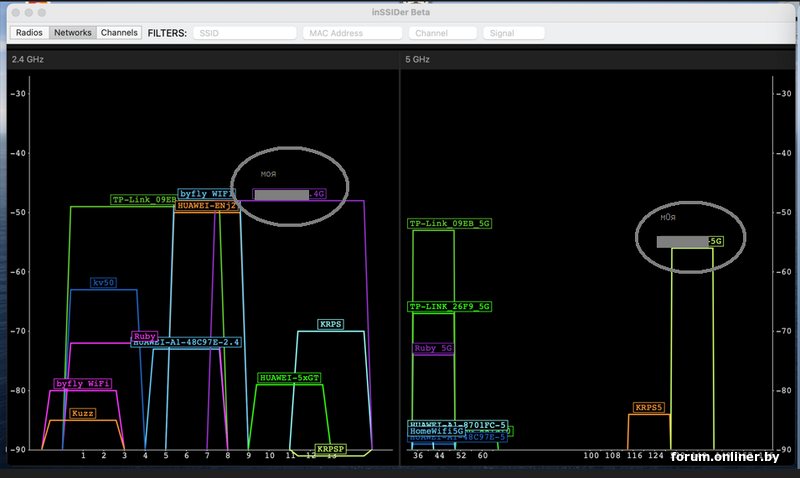Select the orange Kuzz network label
The image size is (800, 478).
point(83,413)
